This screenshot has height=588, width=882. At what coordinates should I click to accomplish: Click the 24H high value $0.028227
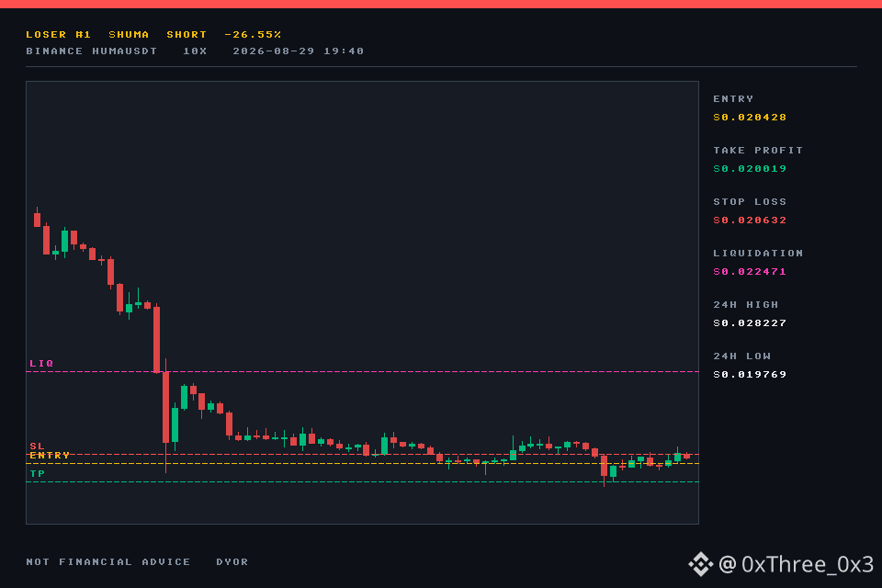pos(750,323)
